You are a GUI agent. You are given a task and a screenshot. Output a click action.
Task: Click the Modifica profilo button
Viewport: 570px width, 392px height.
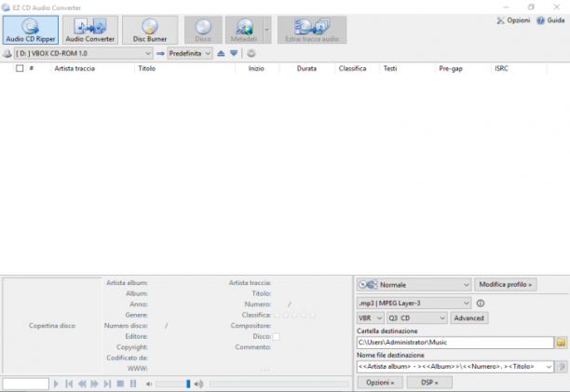[506, 285]
